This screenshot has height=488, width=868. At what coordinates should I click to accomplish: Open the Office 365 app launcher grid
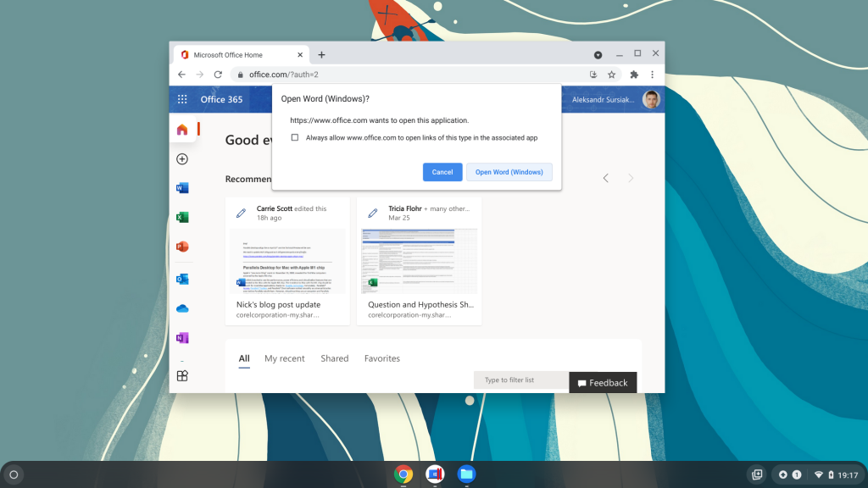point(182,100)
